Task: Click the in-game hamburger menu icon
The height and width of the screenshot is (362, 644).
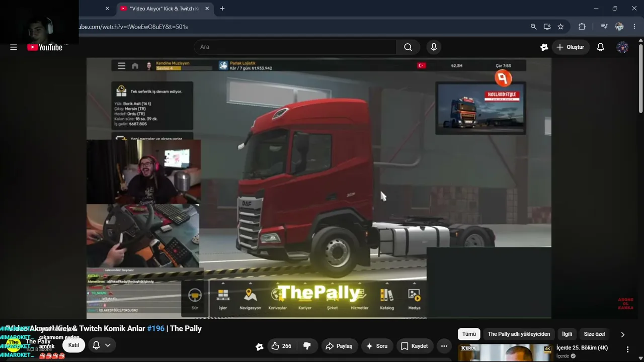Action: tap(121, 66)
